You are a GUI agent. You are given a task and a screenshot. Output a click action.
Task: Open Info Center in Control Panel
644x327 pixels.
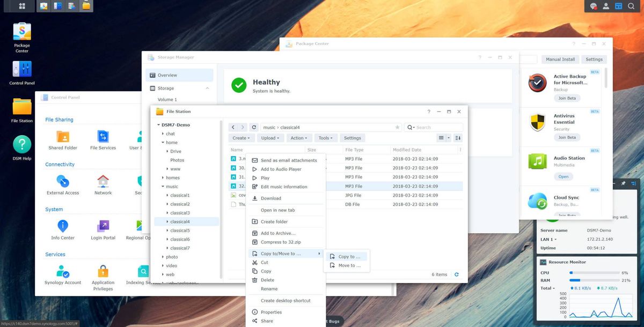(63, 230)
